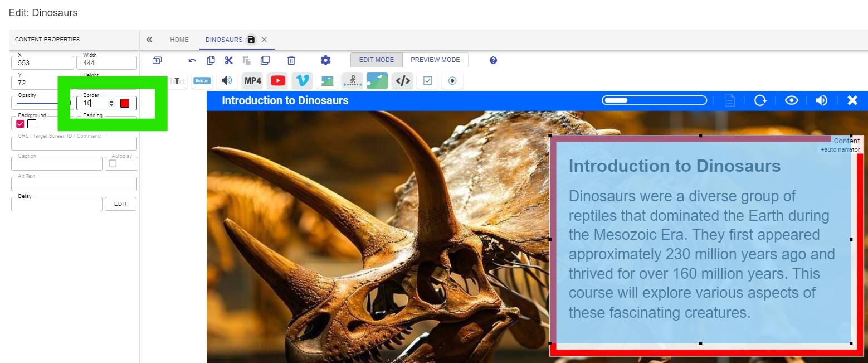Insert a YouTube video
868x363 pixels.
277,81
